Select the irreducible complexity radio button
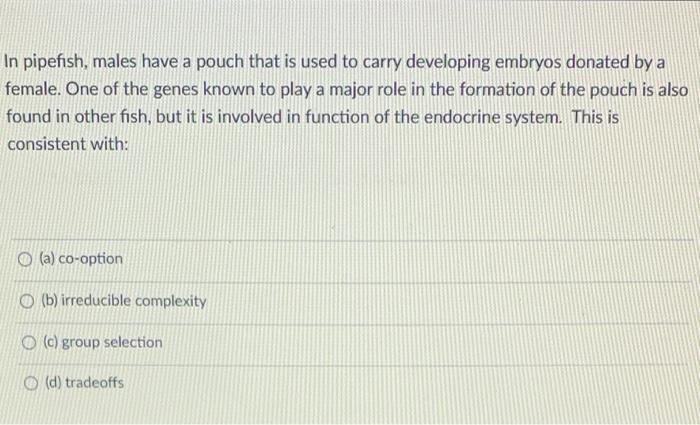Screen dimensions: 700x425 click(27, 302)
